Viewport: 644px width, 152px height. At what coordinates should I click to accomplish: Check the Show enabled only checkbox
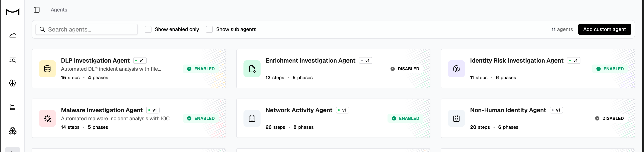[x=148, y=29]
